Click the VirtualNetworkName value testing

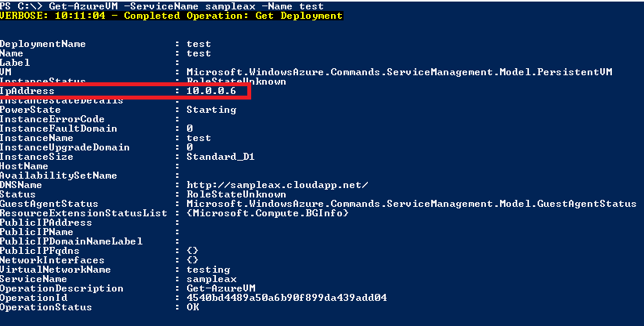[208, 270]
